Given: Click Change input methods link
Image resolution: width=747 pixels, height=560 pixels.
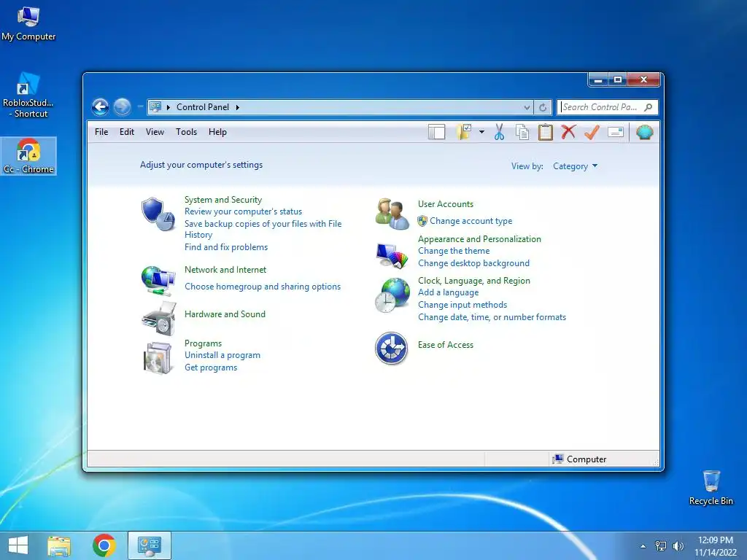Looking at the screenshot, I should point(462,305).
